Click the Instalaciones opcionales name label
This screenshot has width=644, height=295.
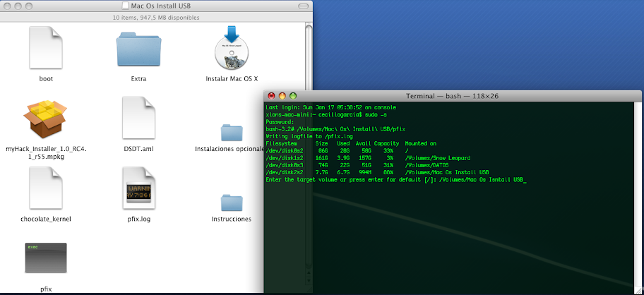(229, 149)
